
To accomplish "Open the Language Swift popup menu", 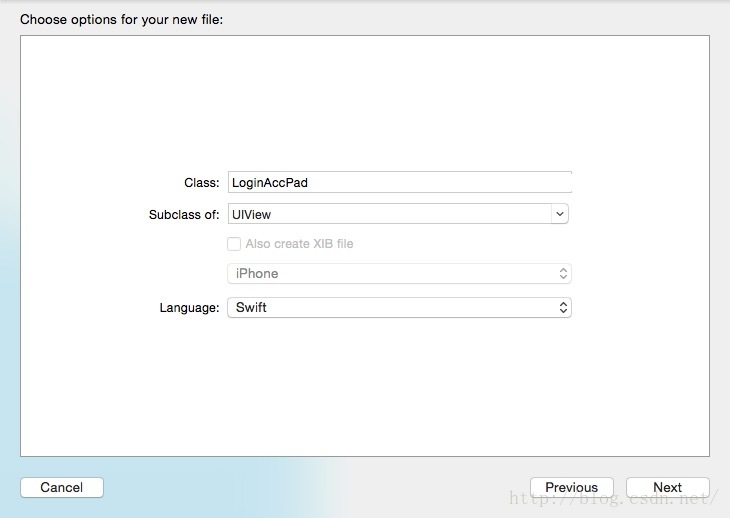I will [399, 308].
